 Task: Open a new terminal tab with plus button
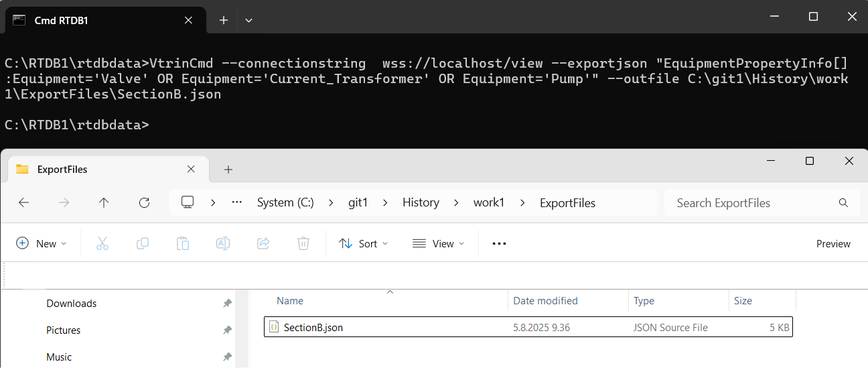(x=224, y=20)
